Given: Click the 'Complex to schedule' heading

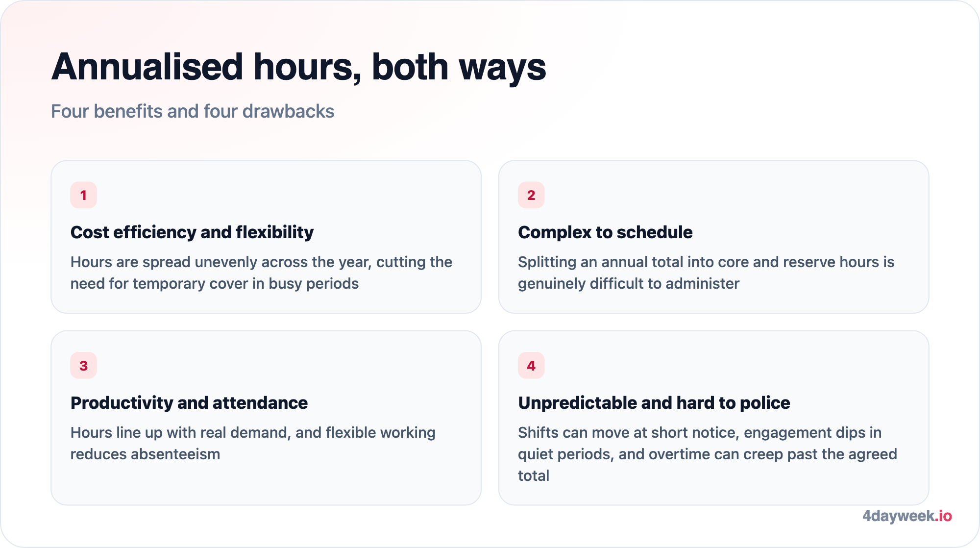Looking at the screenshot, I should coord(605,232).
